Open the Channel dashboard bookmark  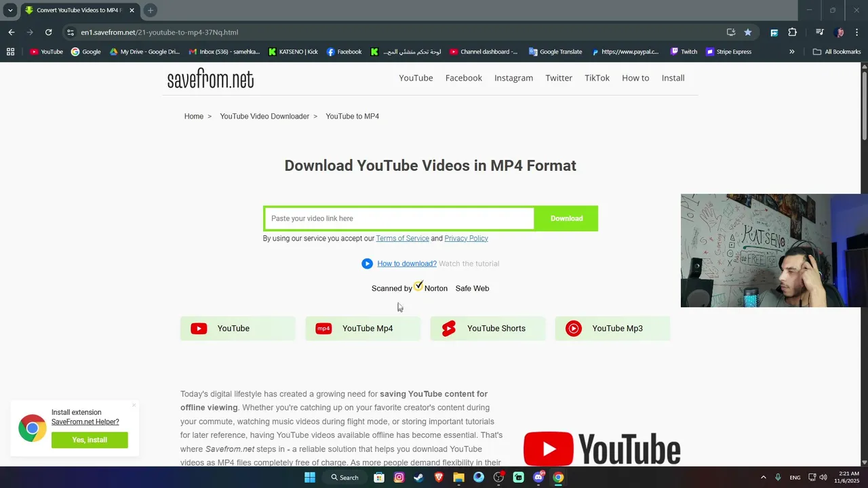484,52
